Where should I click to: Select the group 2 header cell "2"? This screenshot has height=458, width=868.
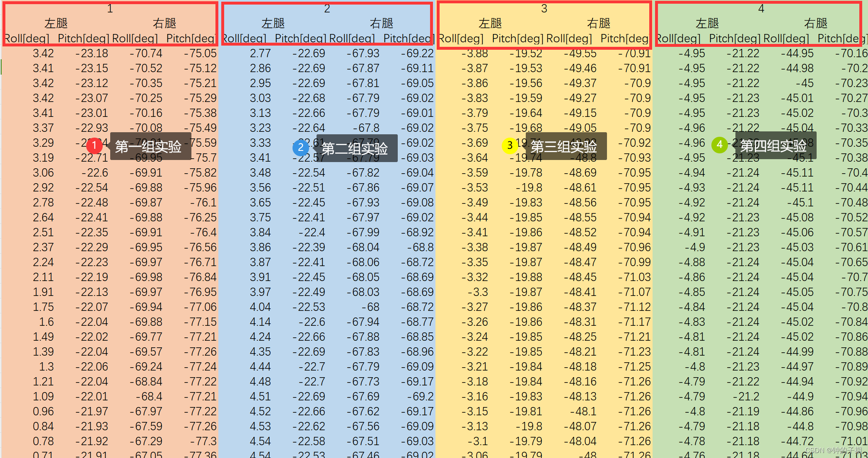click(x=327, y=9)
